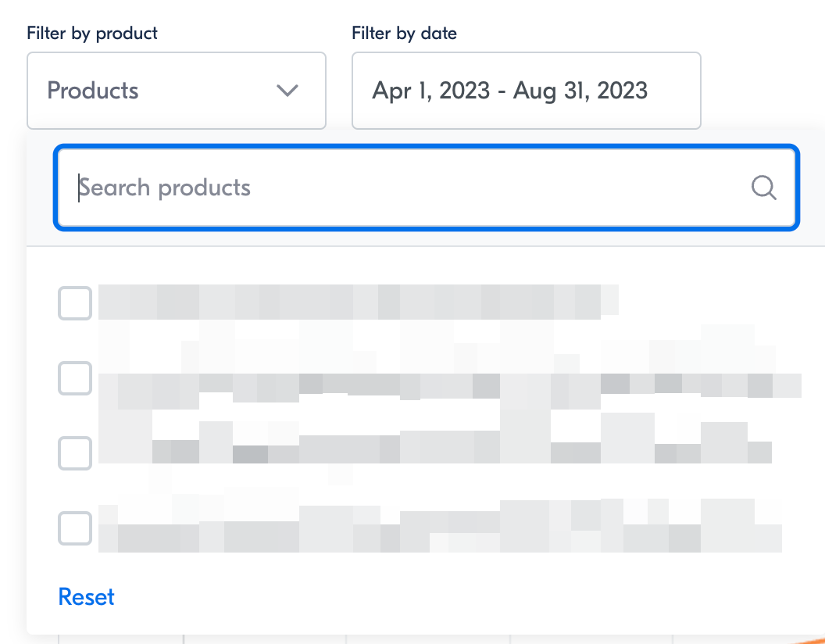Click Reset to clear product filters
The height and width of the screenshot is (644, 825).
pyautogui.click(x=86, y=596)
